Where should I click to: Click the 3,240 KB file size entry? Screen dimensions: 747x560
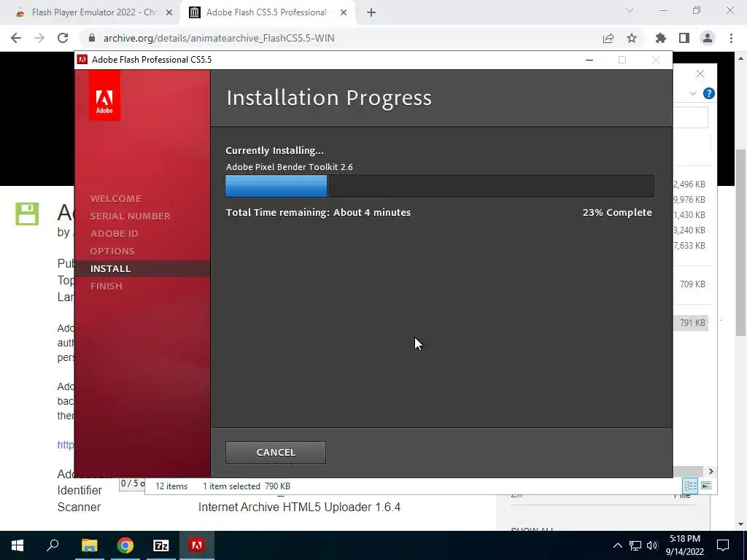(x=689, y=230)
